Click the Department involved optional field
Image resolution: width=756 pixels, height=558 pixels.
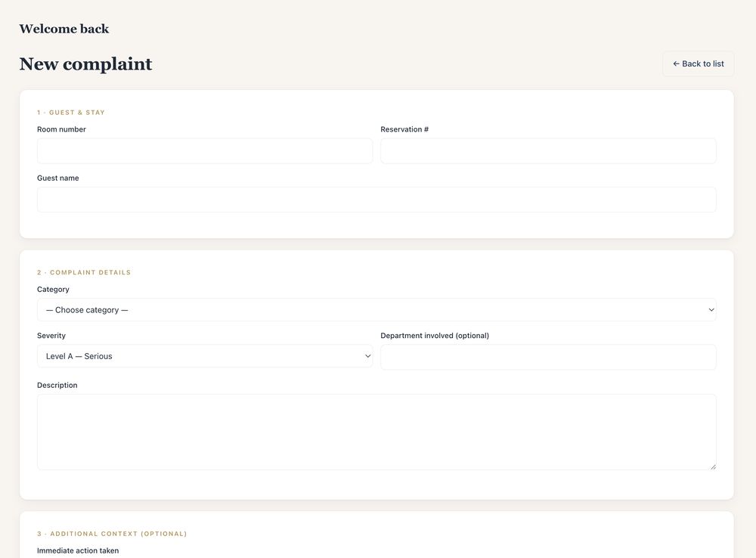tap(548, 357)
